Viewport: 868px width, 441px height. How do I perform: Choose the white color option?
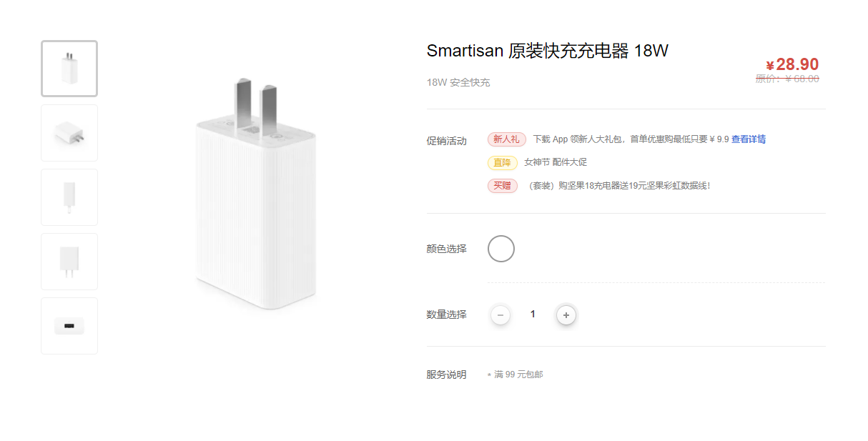501,249
